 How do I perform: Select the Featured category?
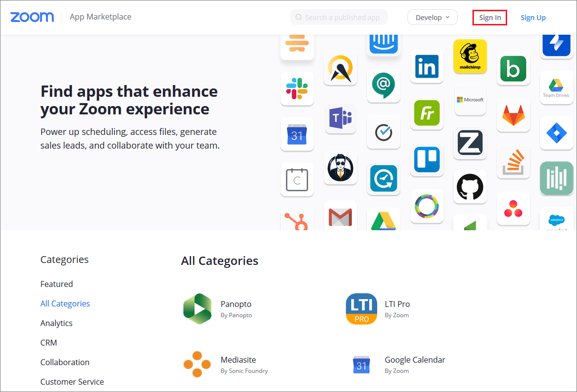coord(57,284)
